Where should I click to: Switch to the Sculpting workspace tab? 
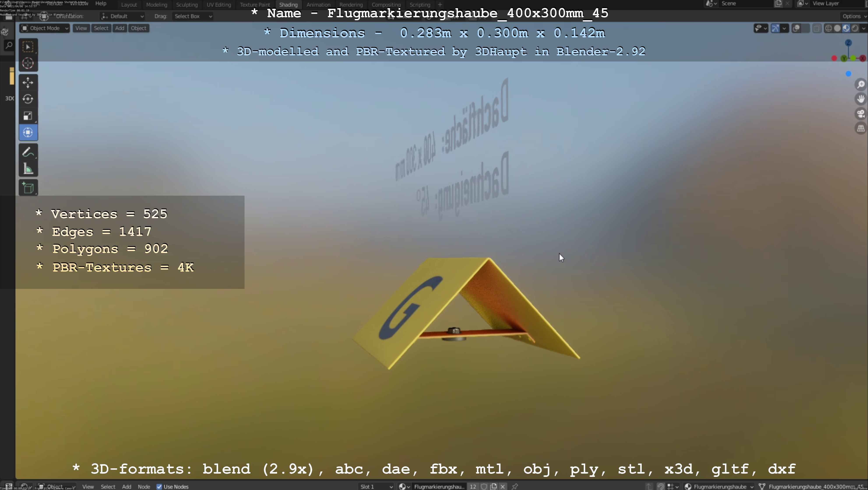click(187, 5)
